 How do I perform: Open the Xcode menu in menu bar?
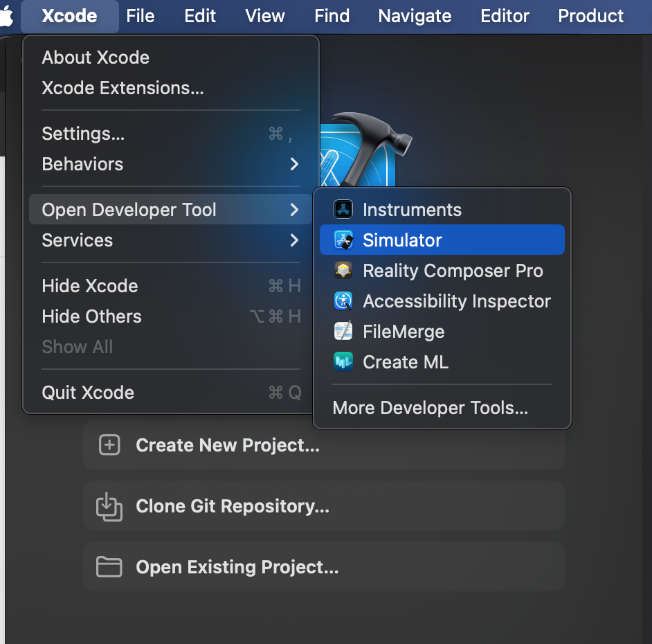[x=69, y=16]
